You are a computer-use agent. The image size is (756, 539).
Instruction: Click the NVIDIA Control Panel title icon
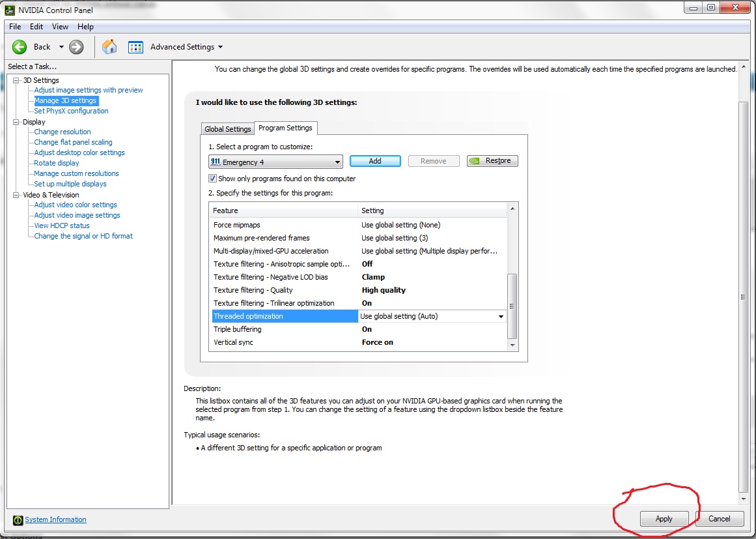[x=9, y=10]
